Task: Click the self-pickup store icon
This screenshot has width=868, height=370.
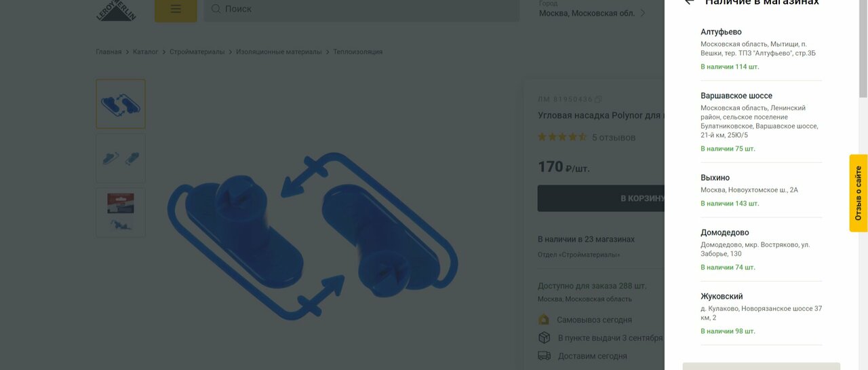Action: [544, 319]
